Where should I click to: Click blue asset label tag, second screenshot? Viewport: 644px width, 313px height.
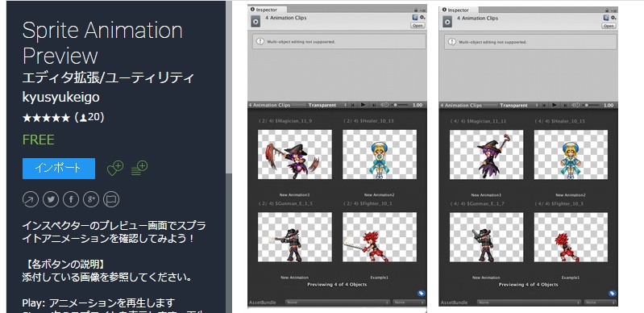[x=613, y=294]
